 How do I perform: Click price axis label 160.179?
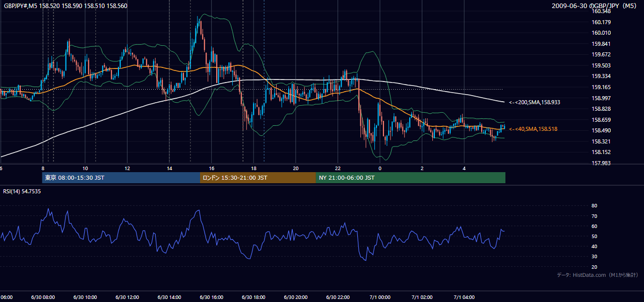[x=601, y=22]
